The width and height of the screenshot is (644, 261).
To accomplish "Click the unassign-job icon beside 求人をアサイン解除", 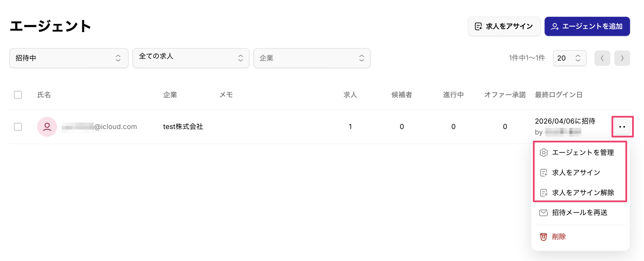I will coord(544,192).
